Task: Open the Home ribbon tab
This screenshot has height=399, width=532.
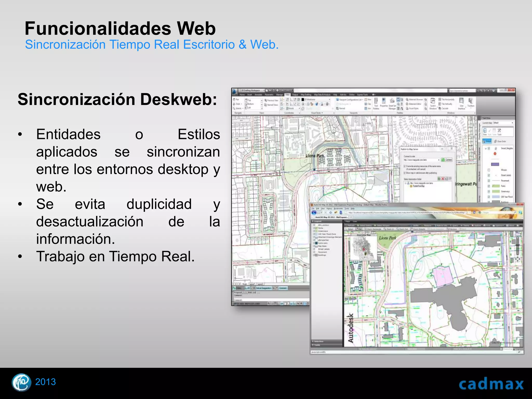Action: (x=242, y=95)
